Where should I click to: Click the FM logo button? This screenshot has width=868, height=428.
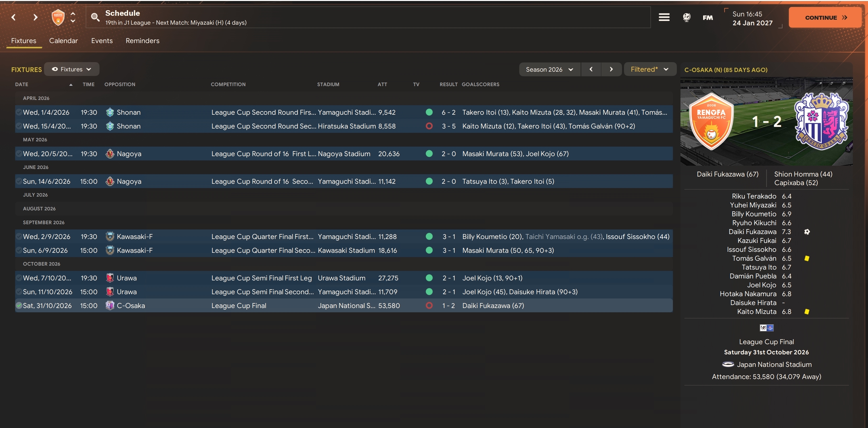[x=708, y=17]
